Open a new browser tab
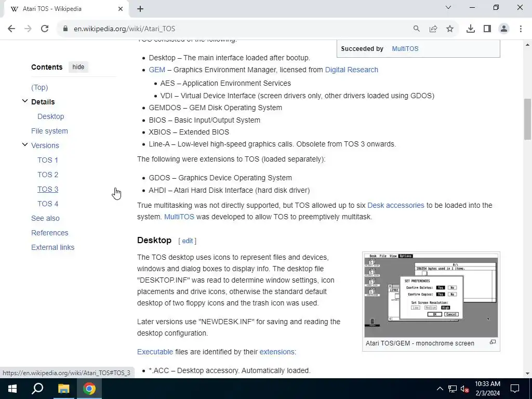This screenshot has width=532, height=399. click(x=140, y=9)
